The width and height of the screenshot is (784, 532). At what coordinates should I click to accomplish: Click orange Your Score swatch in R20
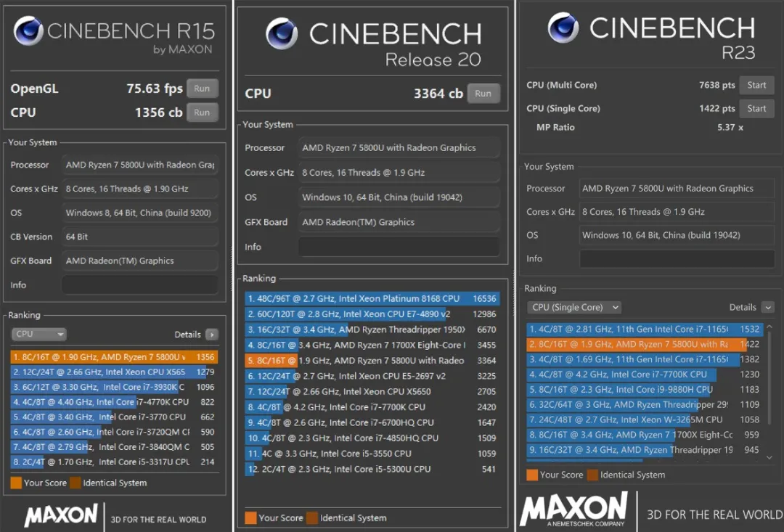tap(250, 518)
